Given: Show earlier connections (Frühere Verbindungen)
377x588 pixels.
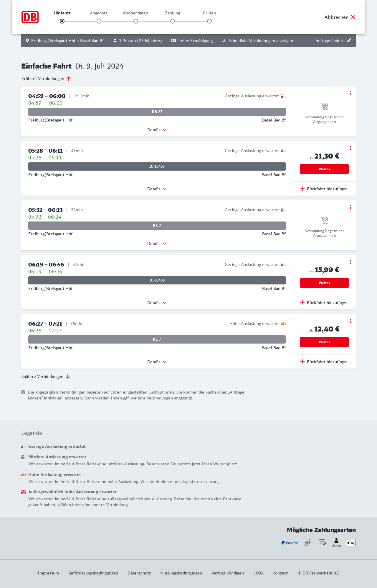Looking at the screenshot, I should 46,79.
